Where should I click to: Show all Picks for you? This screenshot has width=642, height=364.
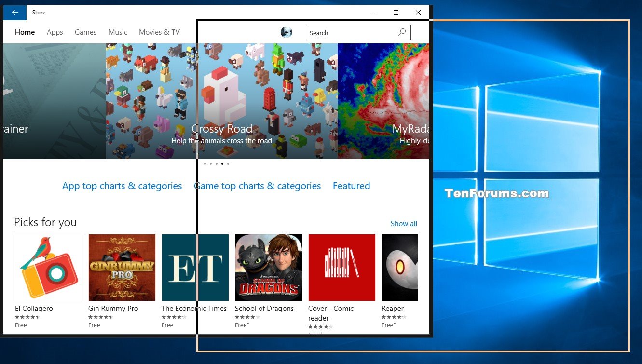coord(404,224)
